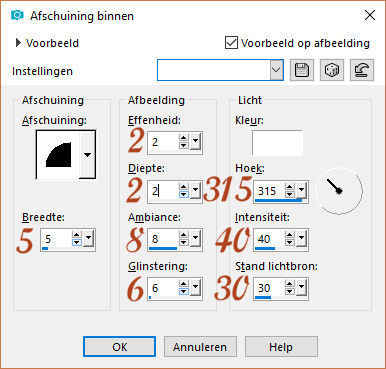The height and width of the screenshot is (369, 386).
Task: Click the Ambiance value field
Action: [164, 239]
